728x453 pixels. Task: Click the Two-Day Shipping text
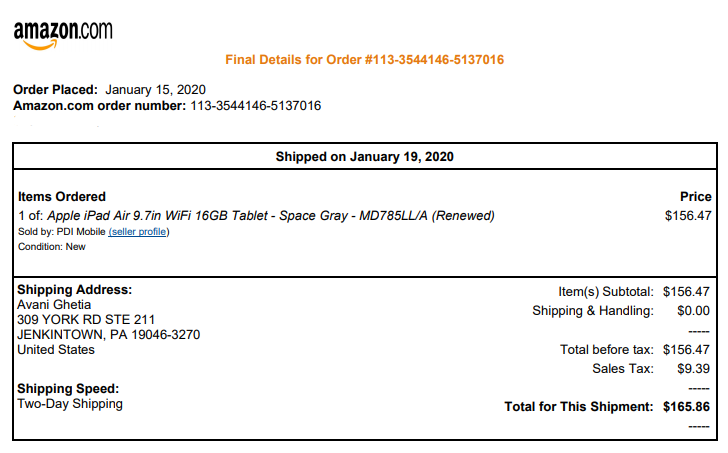click(70, 404)
